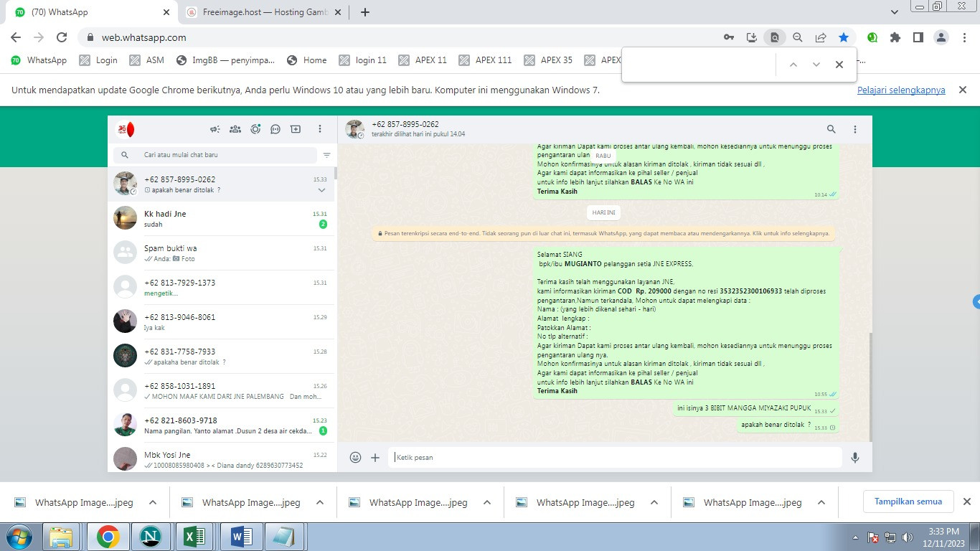
Task: Toggle the unread chats filter icon
Action: click(x=326, y=155)
